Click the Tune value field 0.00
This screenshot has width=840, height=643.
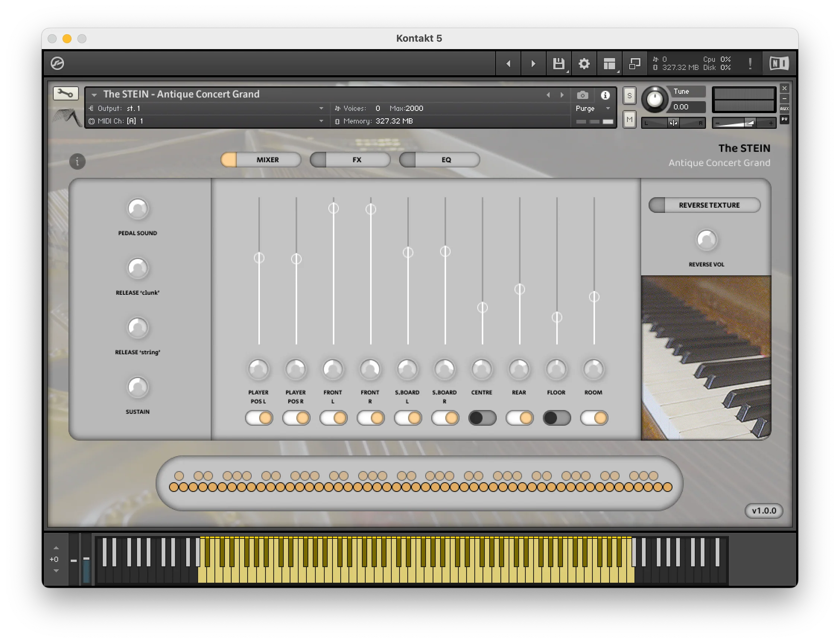click(689, 107)
